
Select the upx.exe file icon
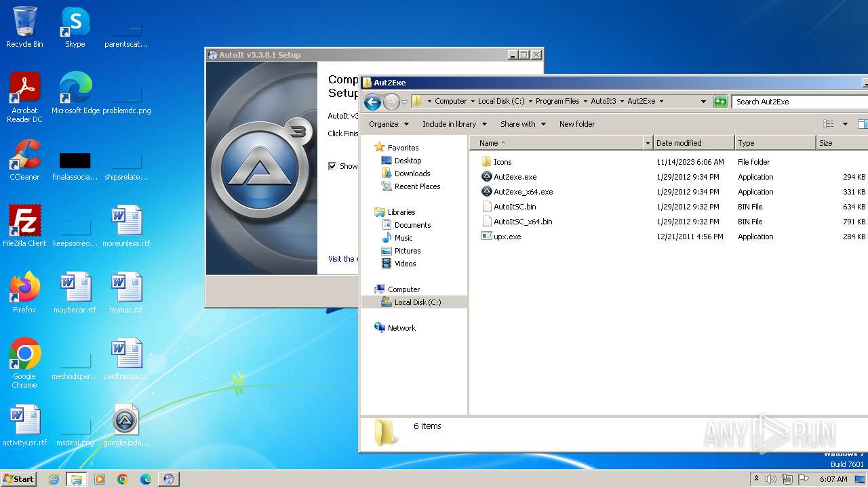[x=486, y=237]
